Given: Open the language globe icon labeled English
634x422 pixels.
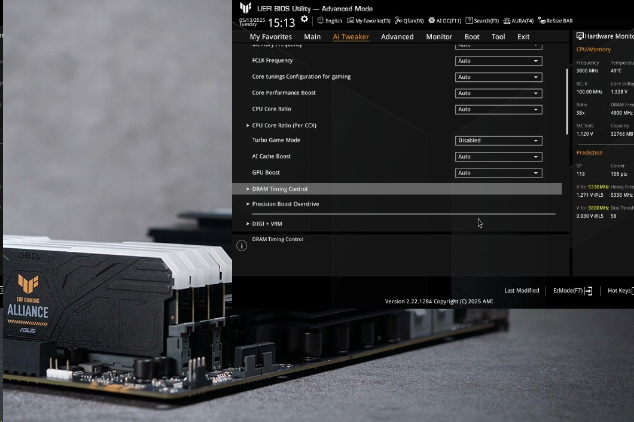Looking at the screenshot, I should (x=330, y=20).
